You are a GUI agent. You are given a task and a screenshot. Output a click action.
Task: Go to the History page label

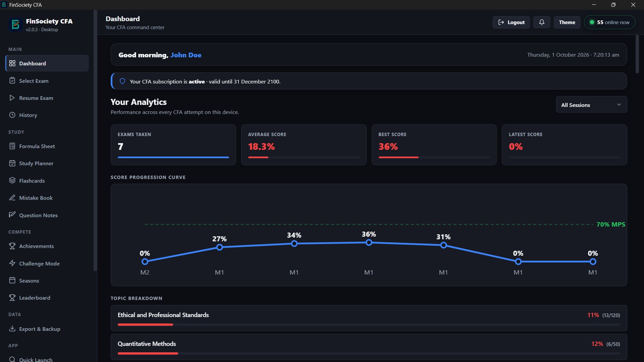click(x=28, y=115)
